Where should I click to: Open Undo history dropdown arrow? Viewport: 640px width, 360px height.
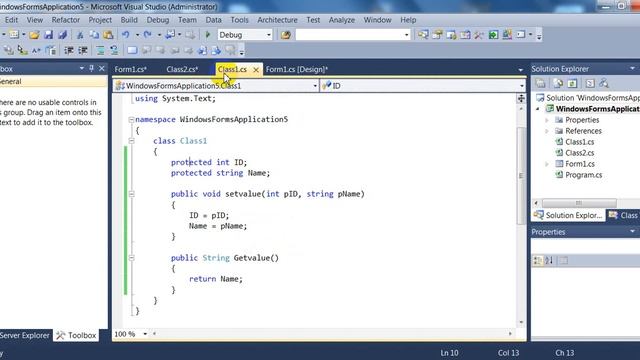[x=137, y=35]
